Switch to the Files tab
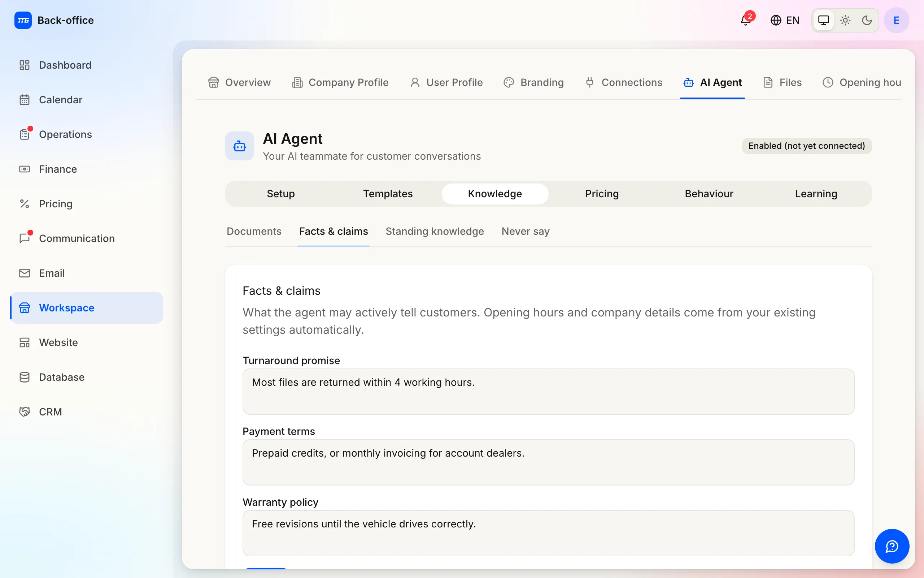This screenshot has width=924, height=578. [783, 83]
